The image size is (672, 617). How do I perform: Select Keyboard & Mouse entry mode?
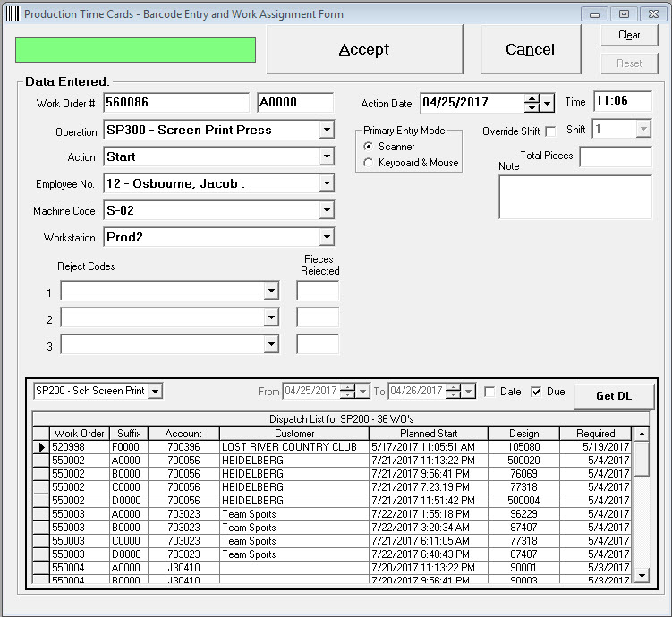point(368,163)
